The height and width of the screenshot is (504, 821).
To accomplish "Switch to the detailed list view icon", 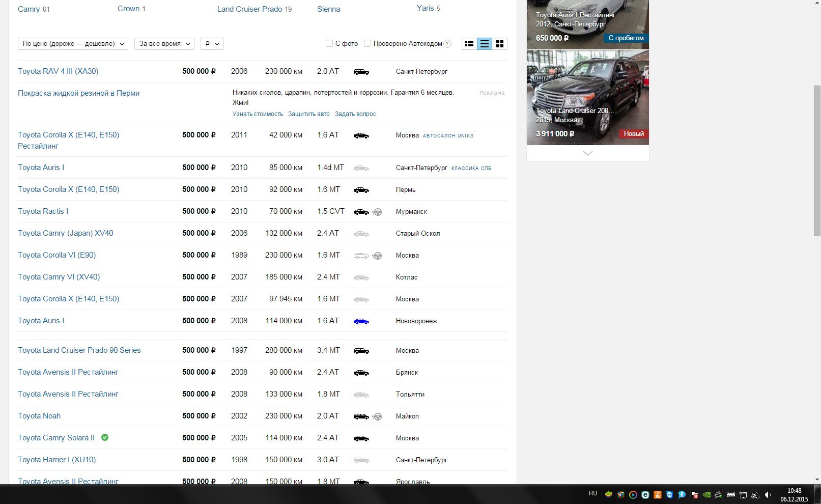I will pyautogui.click(x=469, y=44).
